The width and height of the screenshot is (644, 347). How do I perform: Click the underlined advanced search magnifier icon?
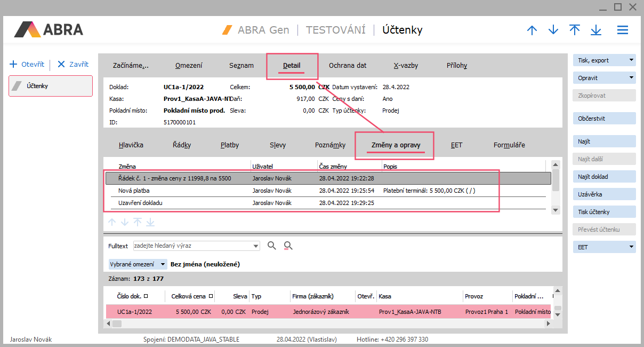pyautogui.click(x=288, y=246)
